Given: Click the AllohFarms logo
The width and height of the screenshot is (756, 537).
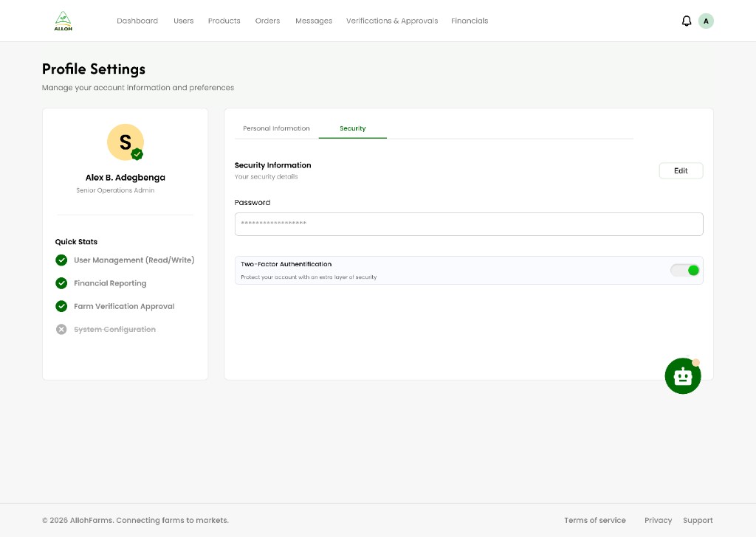Looking at the screenshot, I should tap(63, 21).
